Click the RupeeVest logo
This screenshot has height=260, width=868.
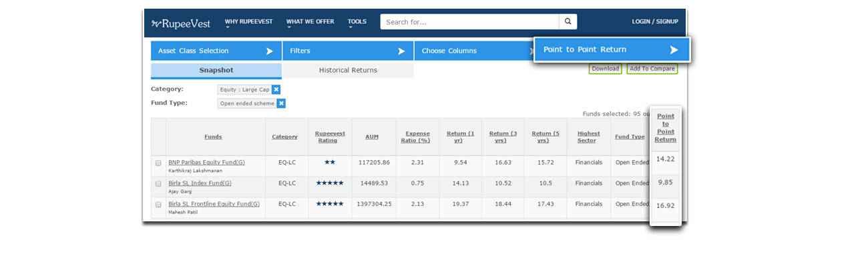point(181,23)
